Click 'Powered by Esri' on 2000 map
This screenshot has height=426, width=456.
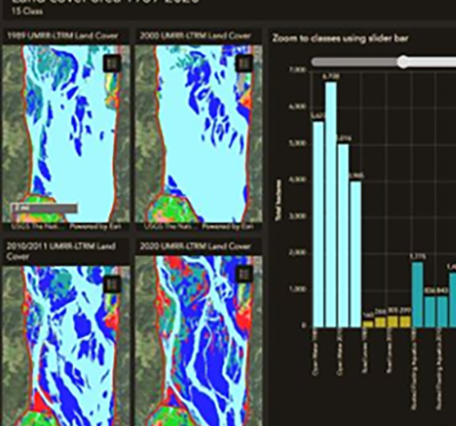[x=228, y=227]
